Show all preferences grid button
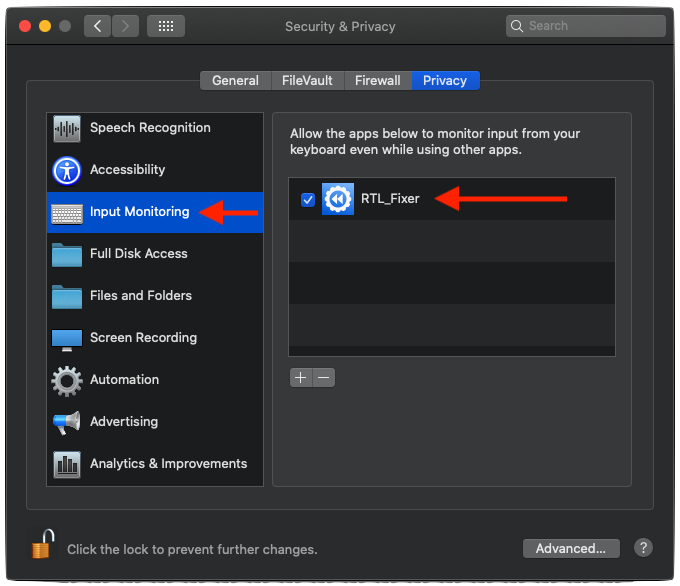The width and height of the screenshot is (680, 586). click(166, 26)
